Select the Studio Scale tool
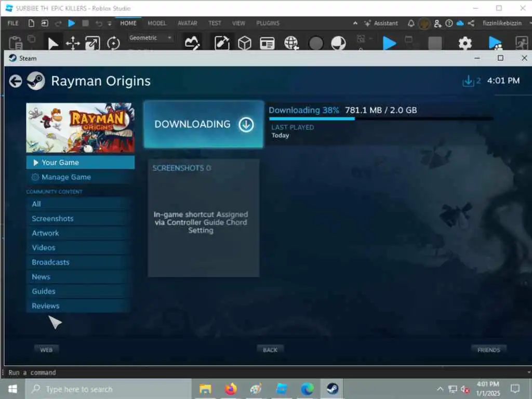Screen dimensions: 532x399 pyautogui.click(x=92, y=44)
